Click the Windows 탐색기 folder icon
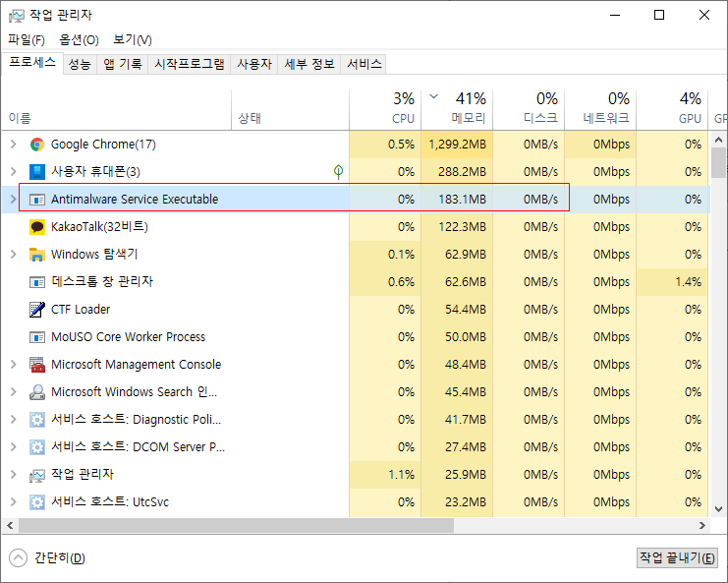Screen dimensions: 728x583 [x=37, y=254]
